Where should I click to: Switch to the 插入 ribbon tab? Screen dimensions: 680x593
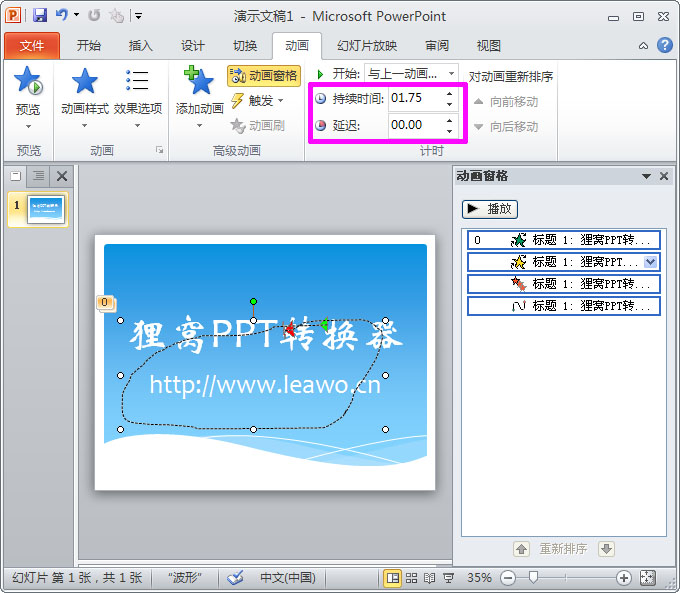coord(141,46)
